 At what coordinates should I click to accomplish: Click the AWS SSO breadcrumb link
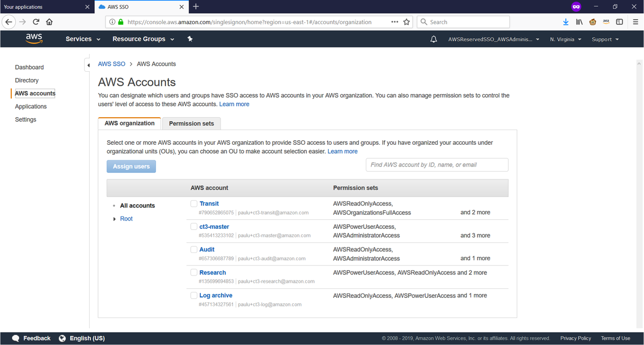tap(111, 64)
